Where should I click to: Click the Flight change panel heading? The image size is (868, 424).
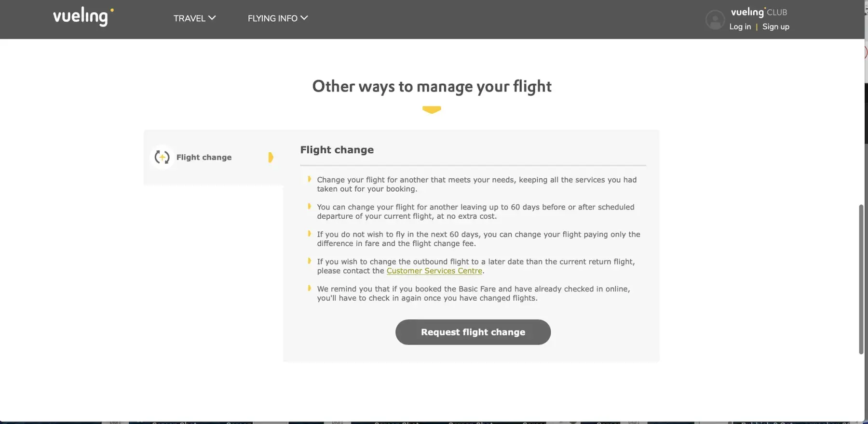click(337, 150)
